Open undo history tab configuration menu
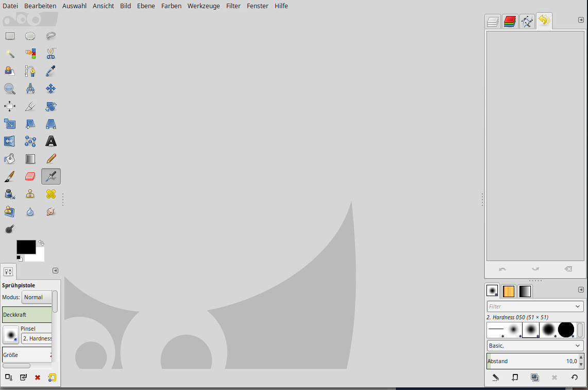Image resolution: width=588 pixels, height=390 pixels. [581, 20]
